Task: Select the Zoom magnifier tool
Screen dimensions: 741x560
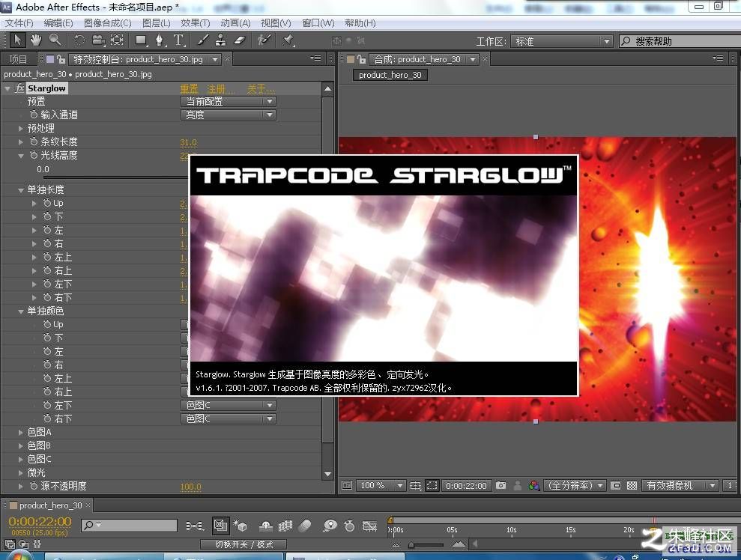Action: coord(55,40)
